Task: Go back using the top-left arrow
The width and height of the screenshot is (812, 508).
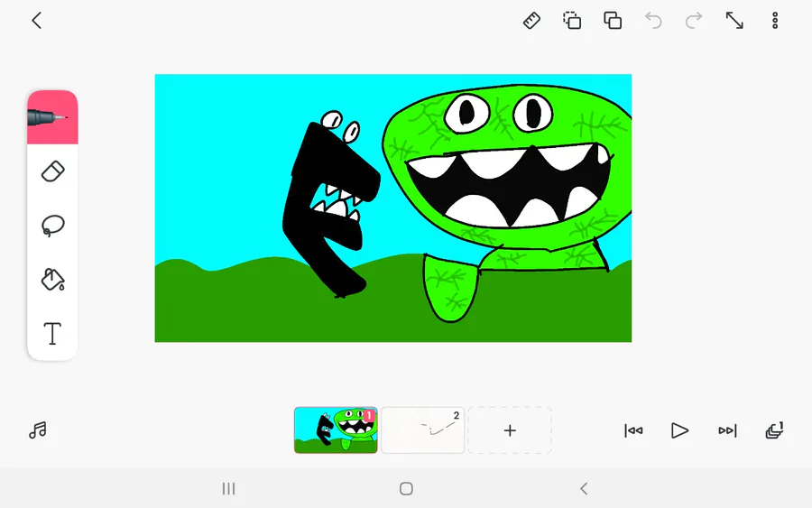Action: 36,21
